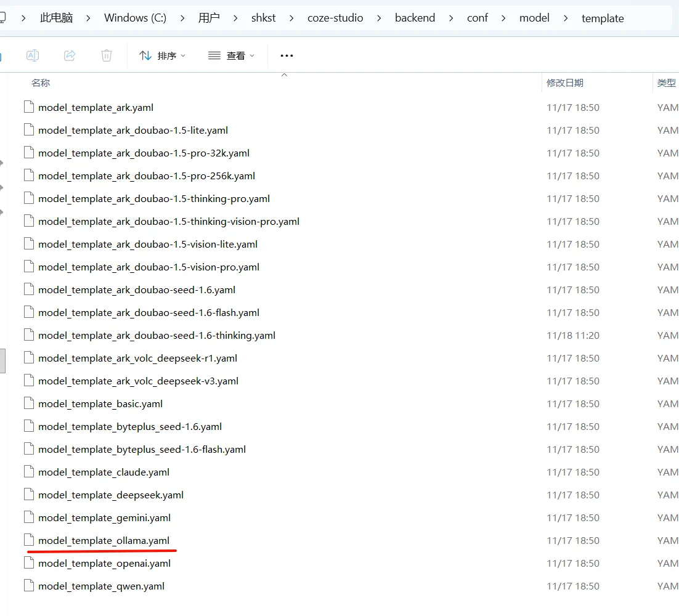Click the Delete trash icon
Screen dimensions: 679x616
[x=107, y=55]
